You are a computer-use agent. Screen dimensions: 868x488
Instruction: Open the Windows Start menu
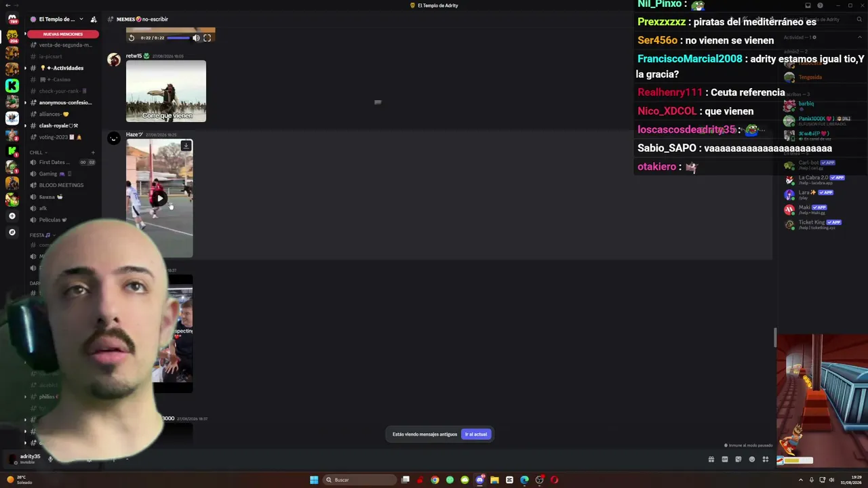pyautogui.click(x=314, y=480)
